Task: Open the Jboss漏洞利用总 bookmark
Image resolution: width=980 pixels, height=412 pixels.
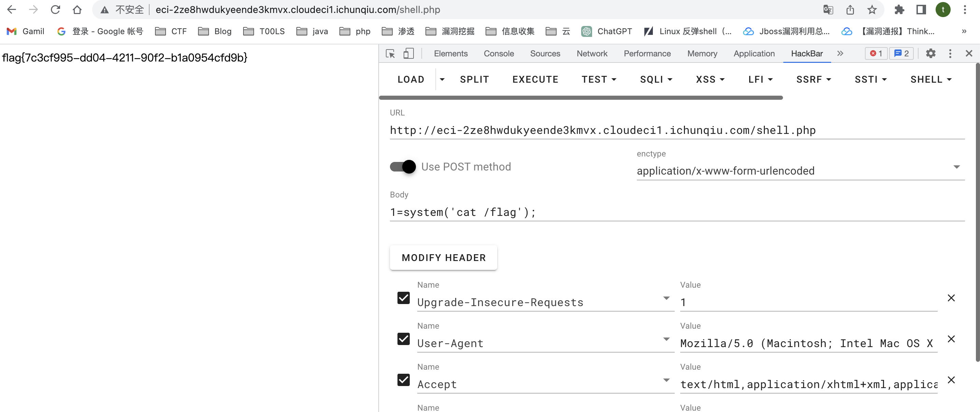Action: (786, 31)
